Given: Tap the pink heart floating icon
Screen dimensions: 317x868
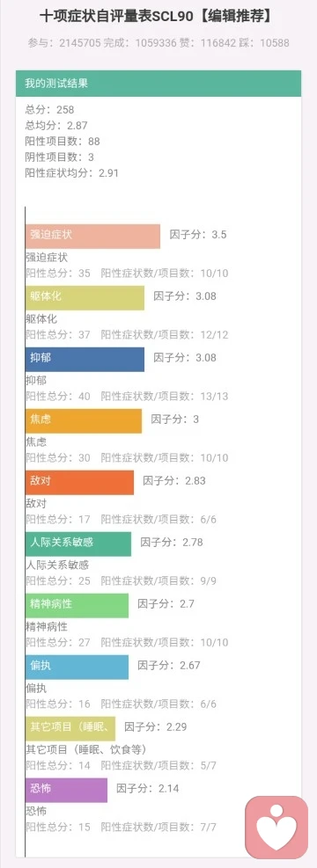Looking at the screenshot, I should click(x=276, y=827).
